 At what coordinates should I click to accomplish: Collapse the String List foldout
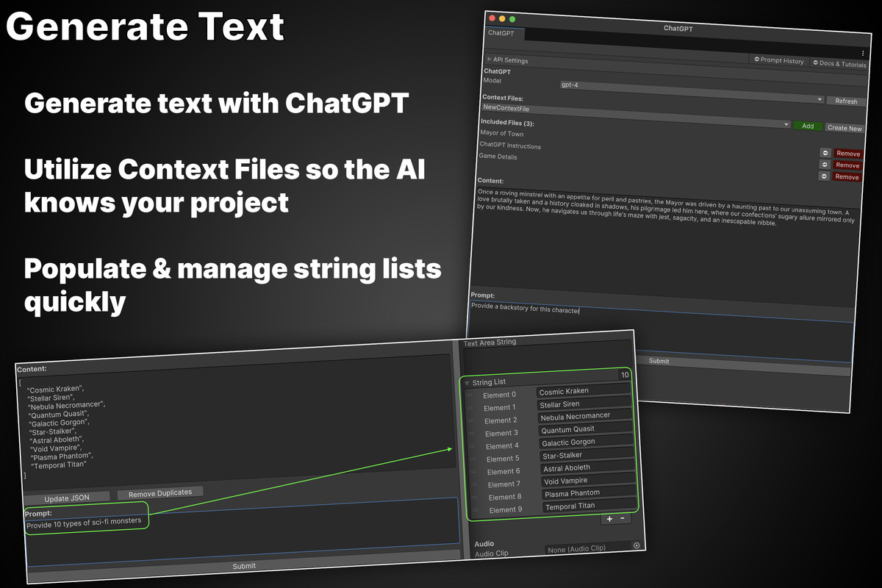[466, 383]
